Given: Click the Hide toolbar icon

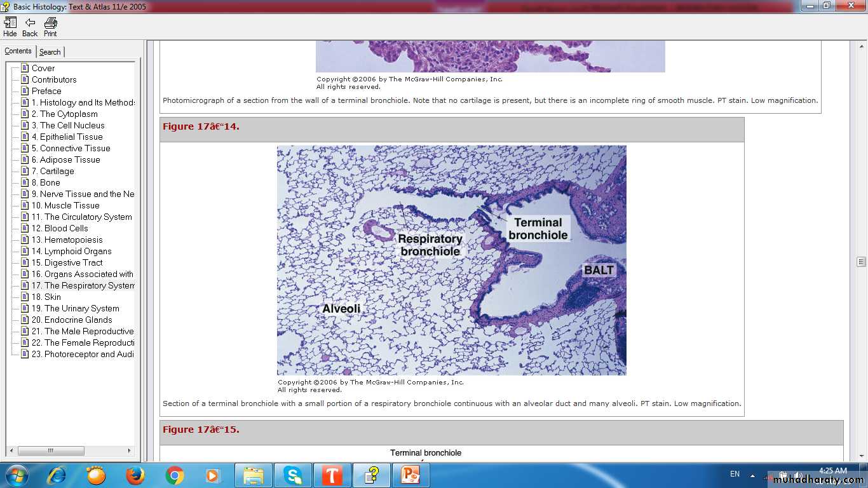Looking at the screenshot, I should (x=10, y=27).
